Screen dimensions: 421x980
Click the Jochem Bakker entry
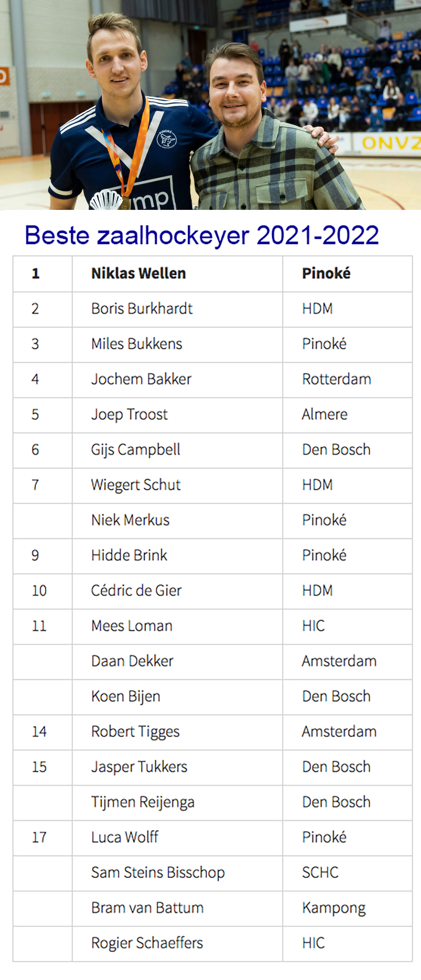[141, 379]
